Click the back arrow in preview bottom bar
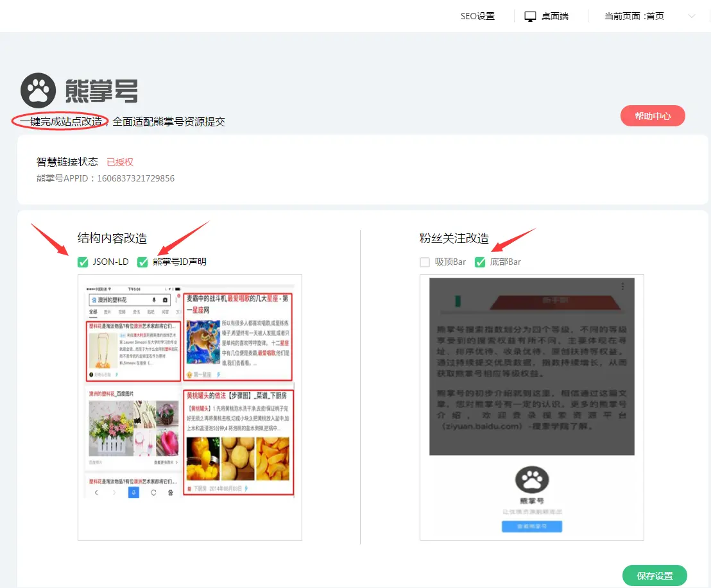Image resolution: width=711 pixels, height=588 pixels. (x=96, y=492)
